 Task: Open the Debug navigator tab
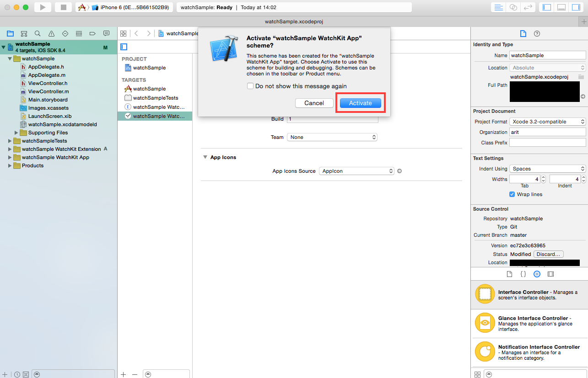coord(79,33)
